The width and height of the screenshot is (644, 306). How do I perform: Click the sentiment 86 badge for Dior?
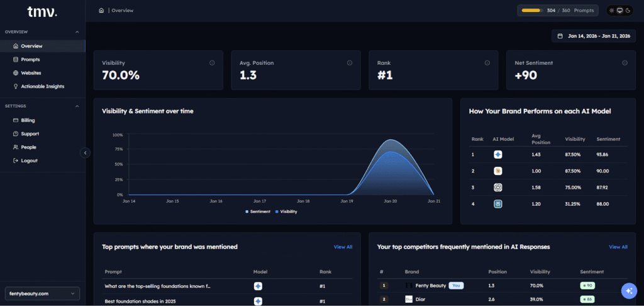[x=588, y=300]
